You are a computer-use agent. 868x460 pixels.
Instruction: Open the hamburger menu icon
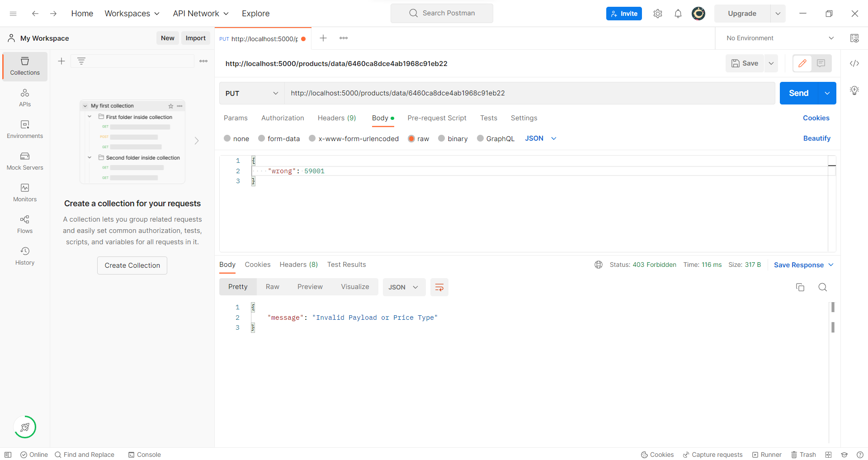[x=13, y=14]
